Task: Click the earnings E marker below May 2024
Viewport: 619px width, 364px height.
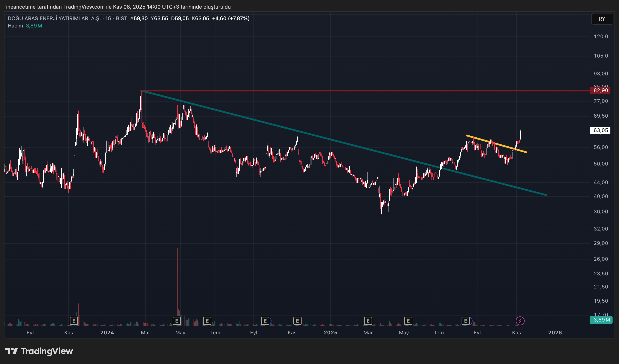Action: pos(177,321)
